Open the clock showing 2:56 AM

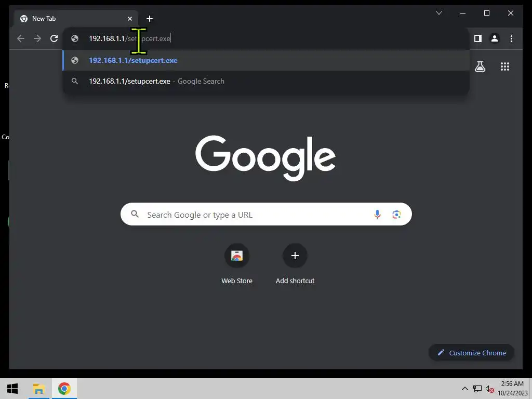pos(512,389)
